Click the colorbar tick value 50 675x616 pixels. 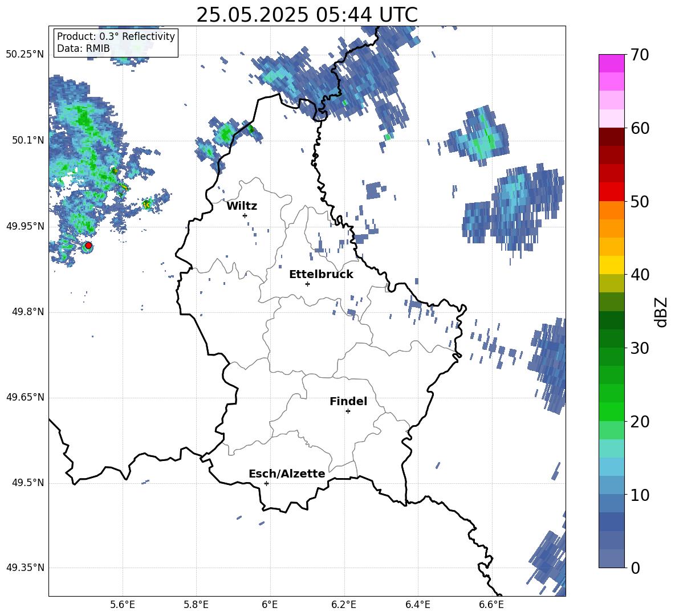point(640,202)
